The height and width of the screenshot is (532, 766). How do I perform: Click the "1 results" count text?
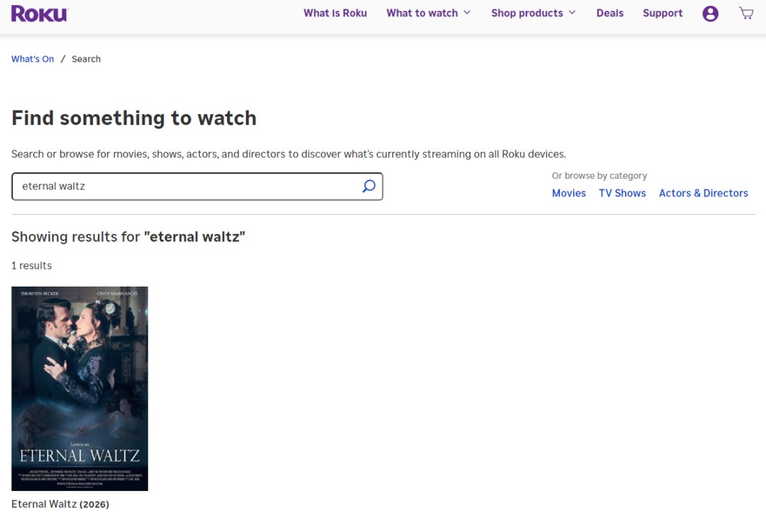point(31,266)
